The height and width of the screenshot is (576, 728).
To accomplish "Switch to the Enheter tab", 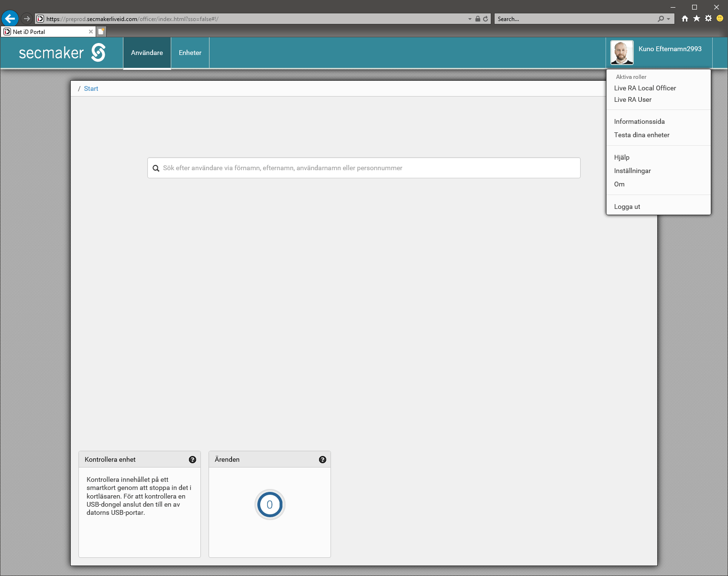I will click(x=190, y=53).
